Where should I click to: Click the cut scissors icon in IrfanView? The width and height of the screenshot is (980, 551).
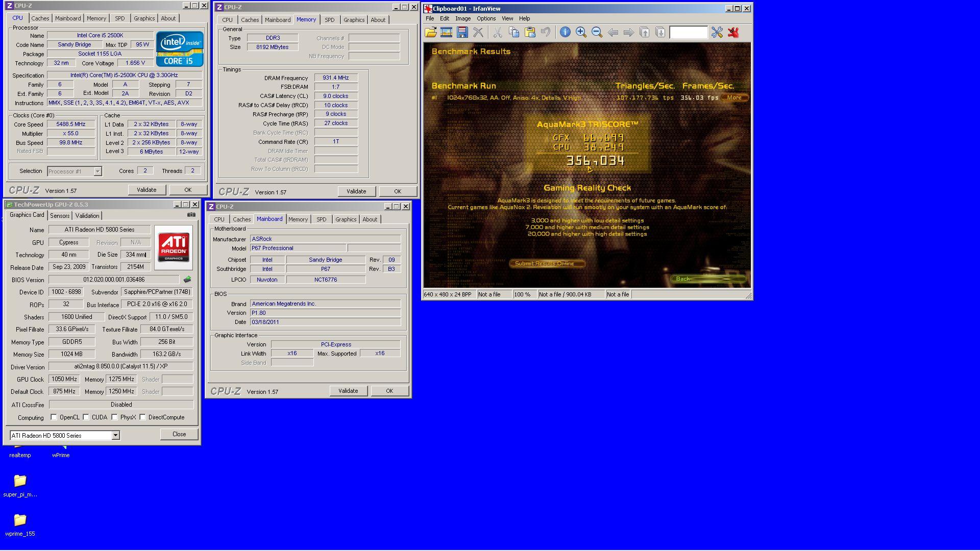pos(498,32)
